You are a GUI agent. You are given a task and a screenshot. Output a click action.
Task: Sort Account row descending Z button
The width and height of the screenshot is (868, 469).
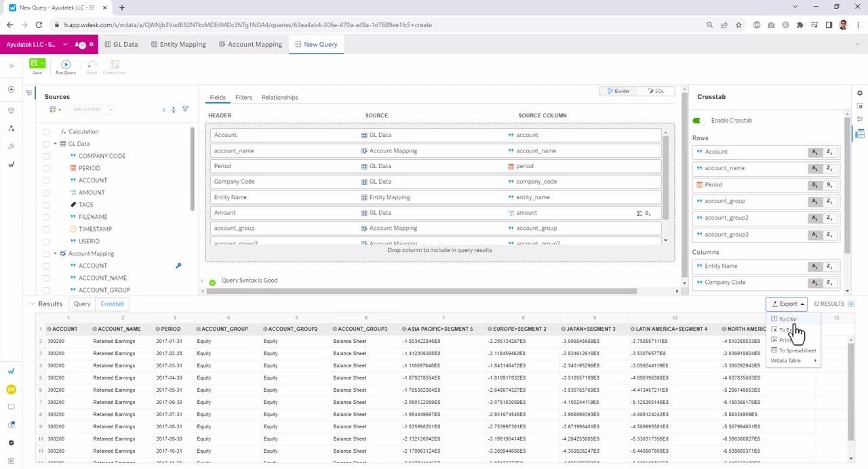click(x=830, y=152)
